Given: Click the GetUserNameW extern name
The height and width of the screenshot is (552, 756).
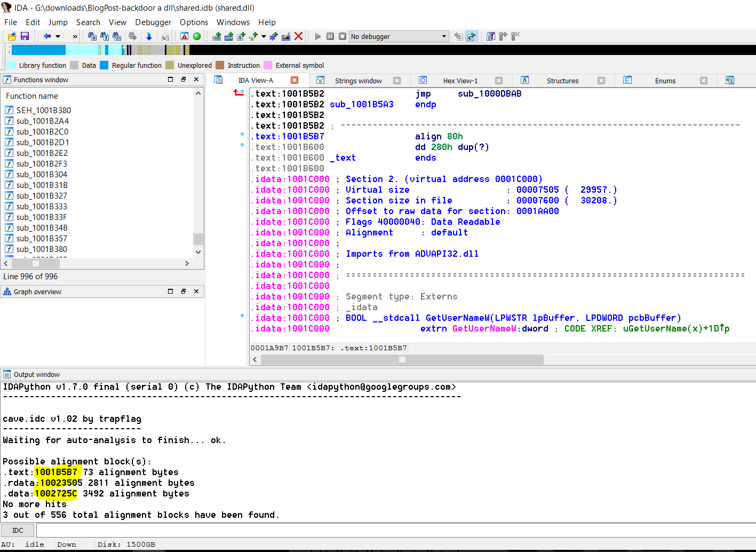Looking at the screenshot, I should coord(484,329).
